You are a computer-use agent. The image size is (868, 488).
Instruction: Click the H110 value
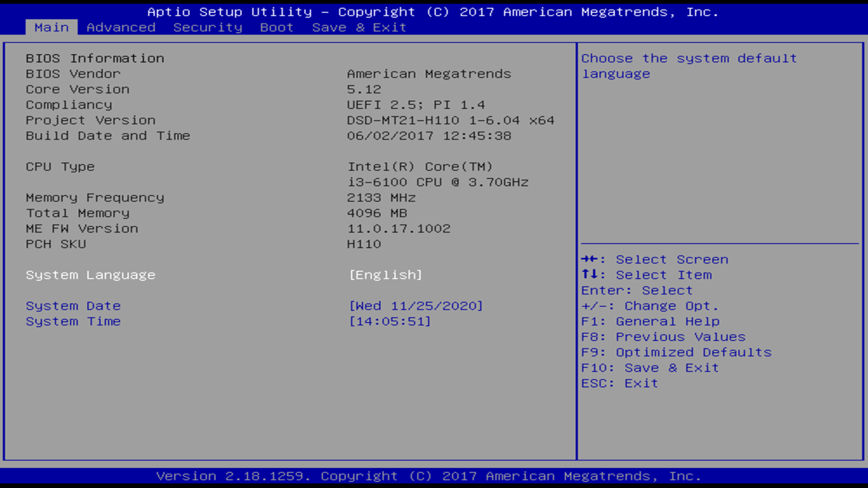coord(364,244)
